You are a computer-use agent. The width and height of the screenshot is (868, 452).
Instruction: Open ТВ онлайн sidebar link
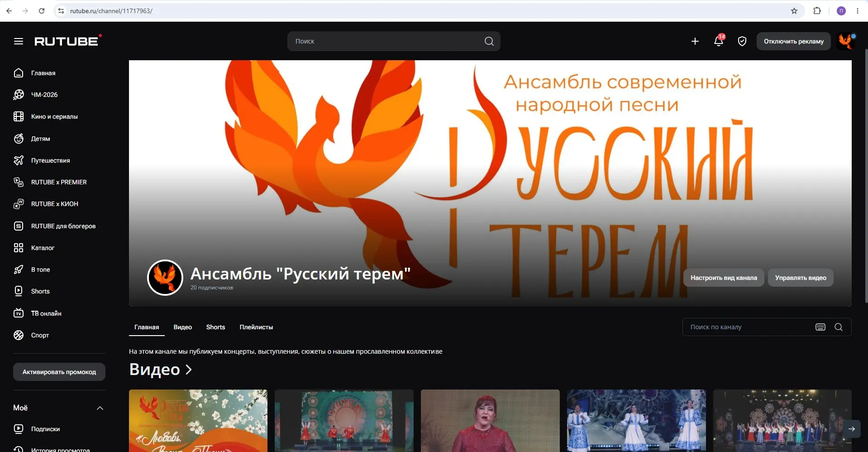[x=46, y=313]
